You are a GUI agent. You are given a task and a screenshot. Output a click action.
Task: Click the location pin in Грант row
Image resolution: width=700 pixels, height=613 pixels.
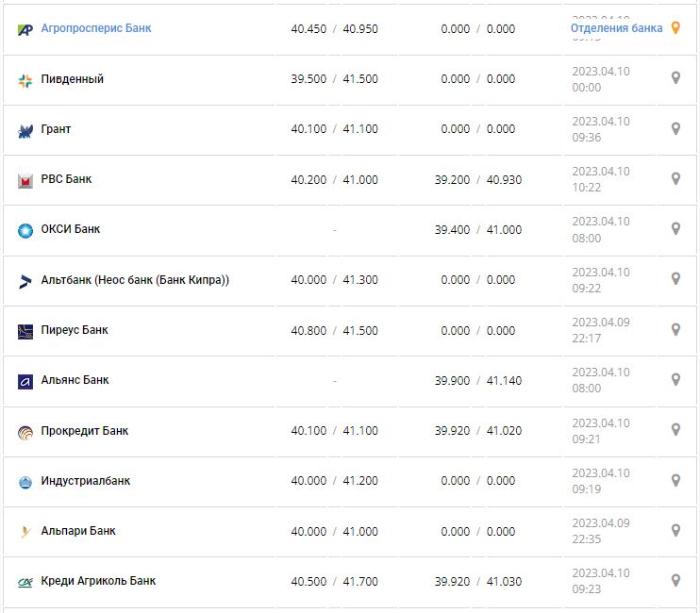point(675,128)
